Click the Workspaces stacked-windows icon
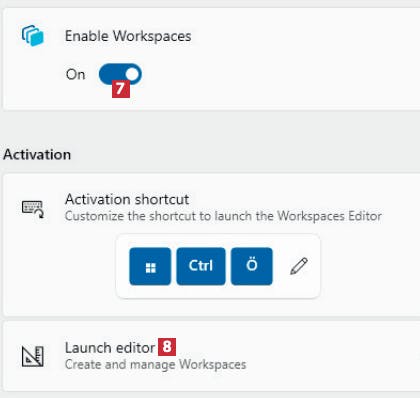This screenshot has width=420, height=398. [33, 36]
